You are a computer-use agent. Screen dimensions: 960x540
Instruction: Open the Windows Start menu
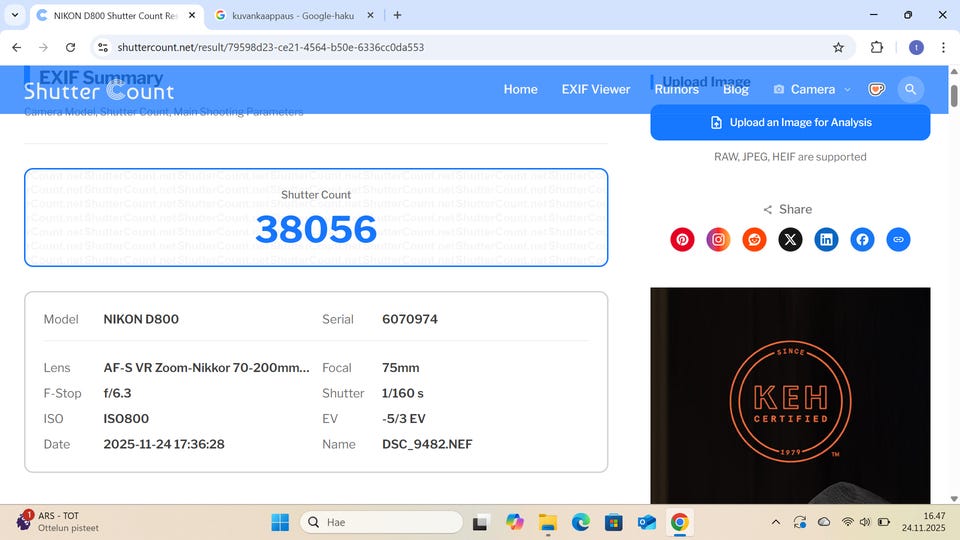click(x=280, y=522)
